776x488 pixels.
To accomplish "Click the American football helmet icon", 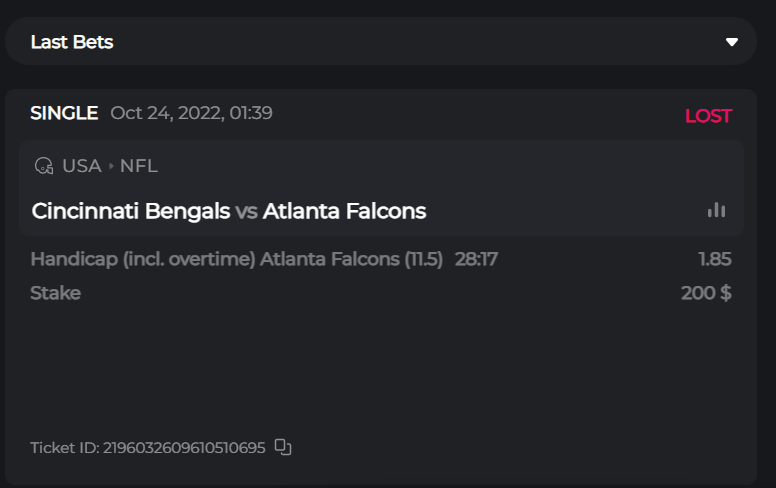I will [43, 166].
